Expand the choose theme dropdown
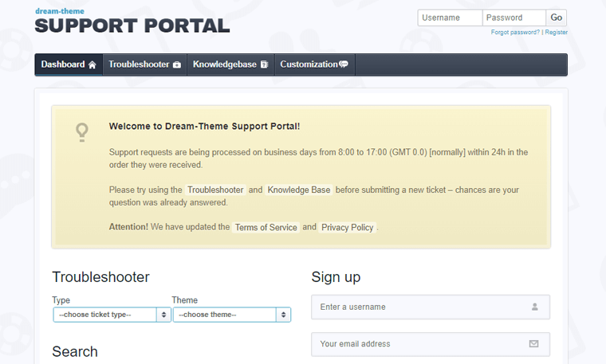Viewport: 606px width, 364px height. [231, 315]
